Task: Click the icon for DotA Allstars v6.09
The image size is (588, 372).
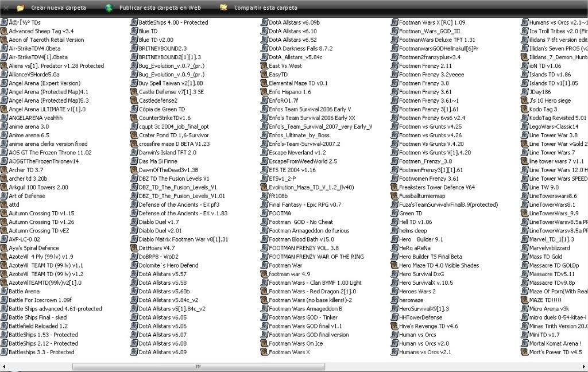Action: point(134,352)
